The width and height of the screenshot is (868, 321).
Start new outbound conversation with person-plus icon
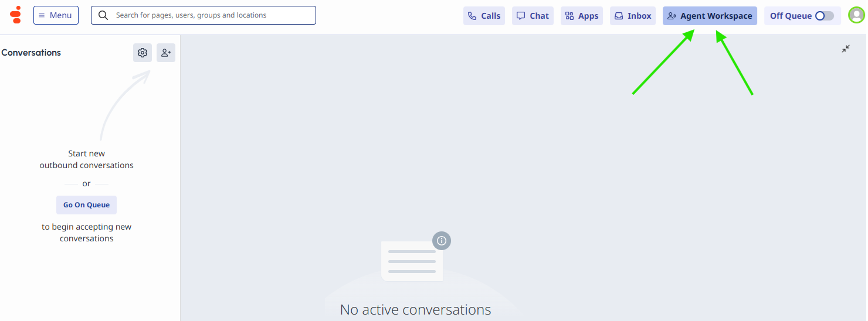[166, 53]
